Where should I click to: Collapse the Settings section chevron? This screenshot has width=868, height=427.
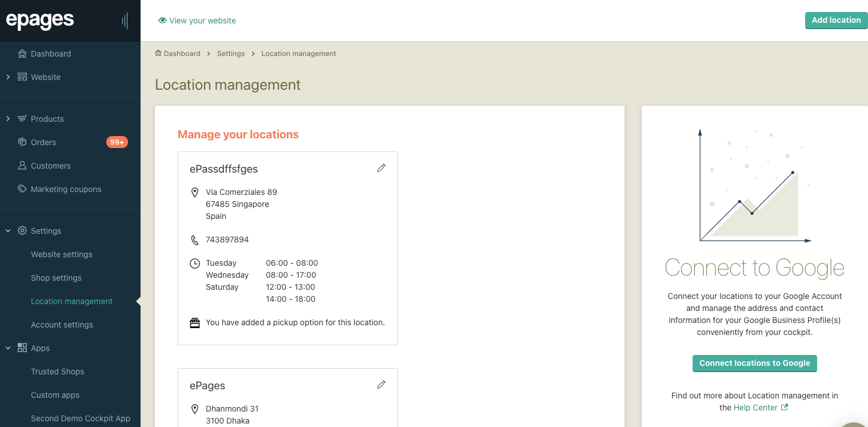(x=8, y=231)
